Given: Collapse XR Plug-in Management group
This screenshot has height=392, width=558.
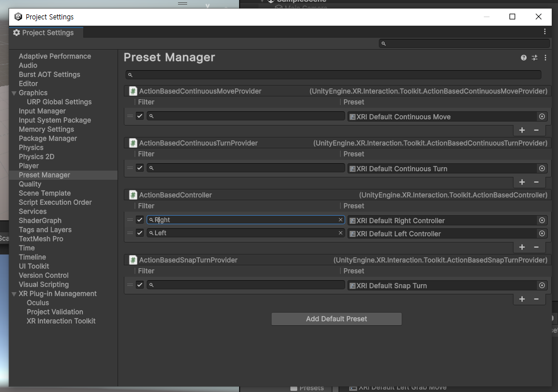Looking at the screenshot, I should click(x=14, y=294).
